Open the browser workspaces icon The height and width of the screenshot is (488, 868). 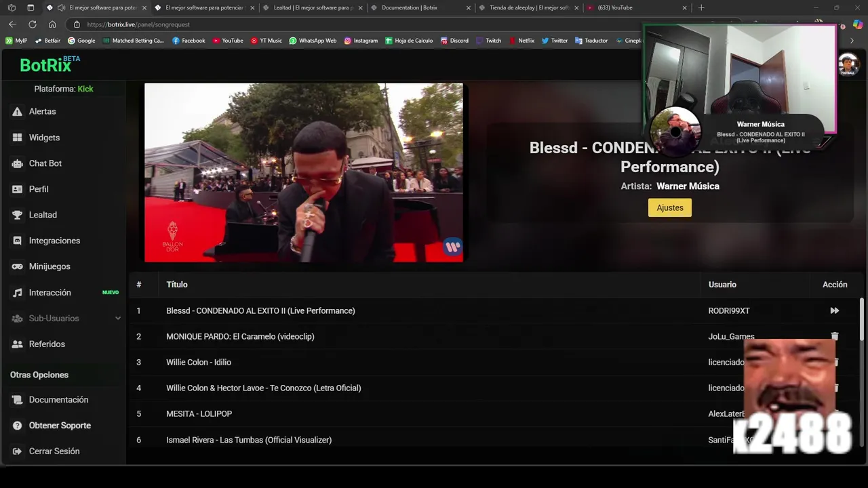(11, 7)
